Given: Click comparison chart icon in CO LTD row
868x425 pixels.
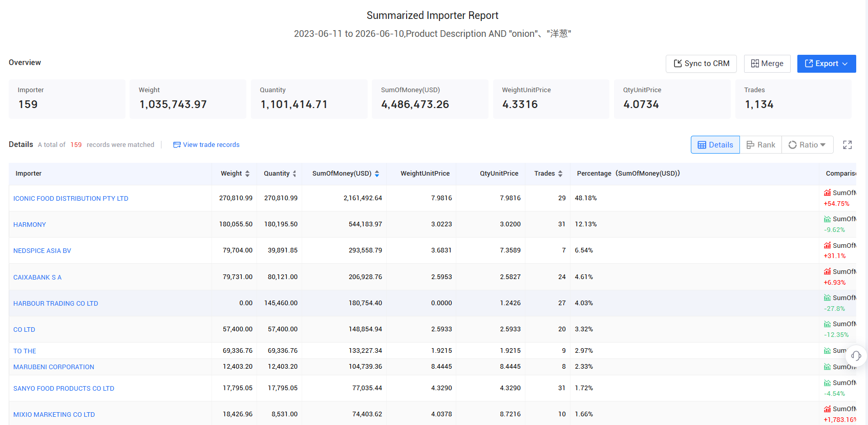Looking at the screenshot, I should pyautogui.click(x=827, y=324).
